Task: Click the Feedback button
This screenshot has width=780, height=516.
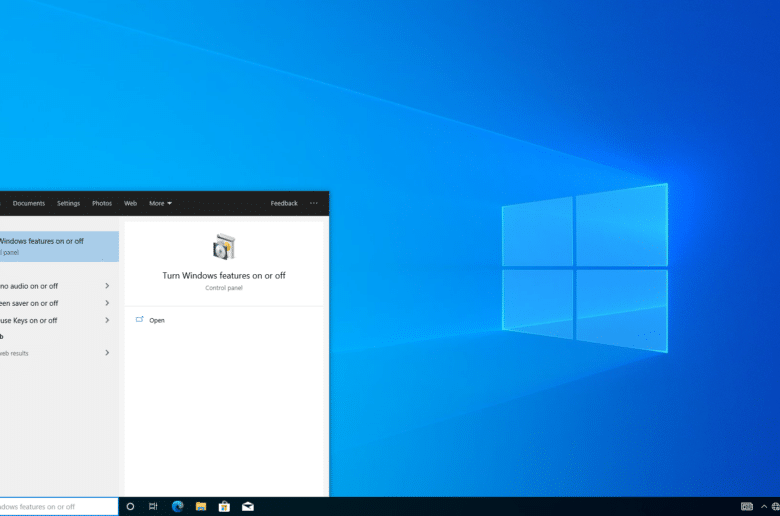Action: coord(284,203)
